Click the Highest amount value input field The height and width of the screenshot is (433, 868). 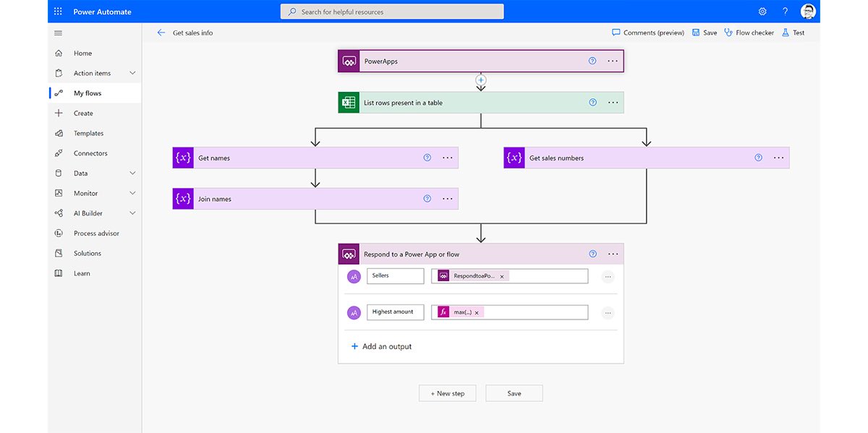[509, 312]
